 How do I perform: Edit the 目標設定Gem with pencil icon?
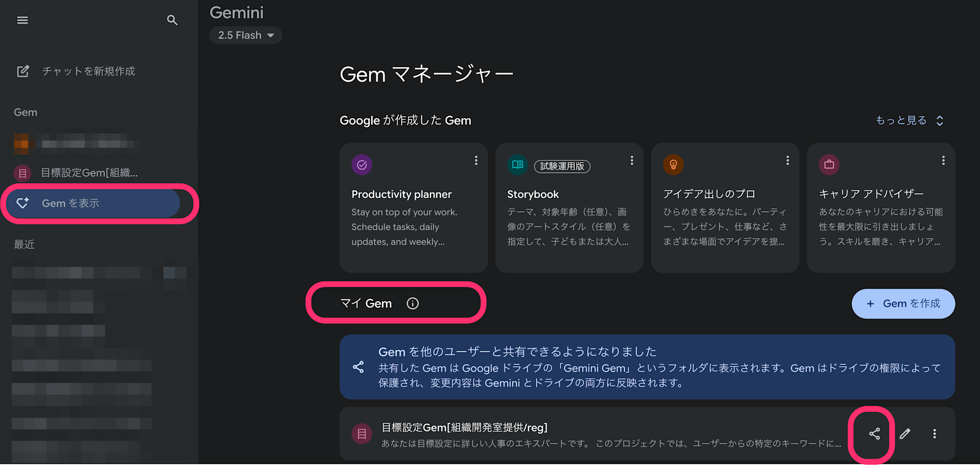(x=905, y=434)
